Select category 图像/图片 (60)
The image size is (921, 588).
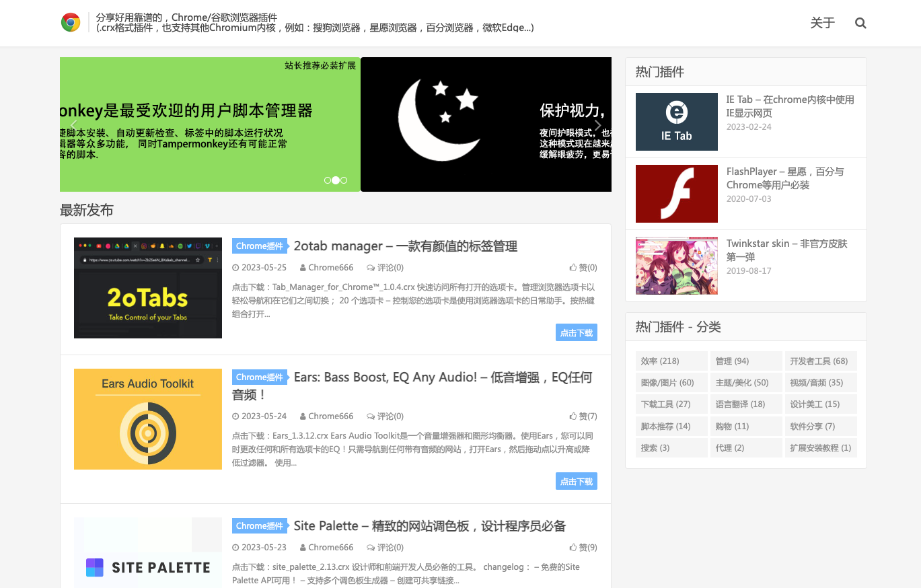[x=671, y=383]
